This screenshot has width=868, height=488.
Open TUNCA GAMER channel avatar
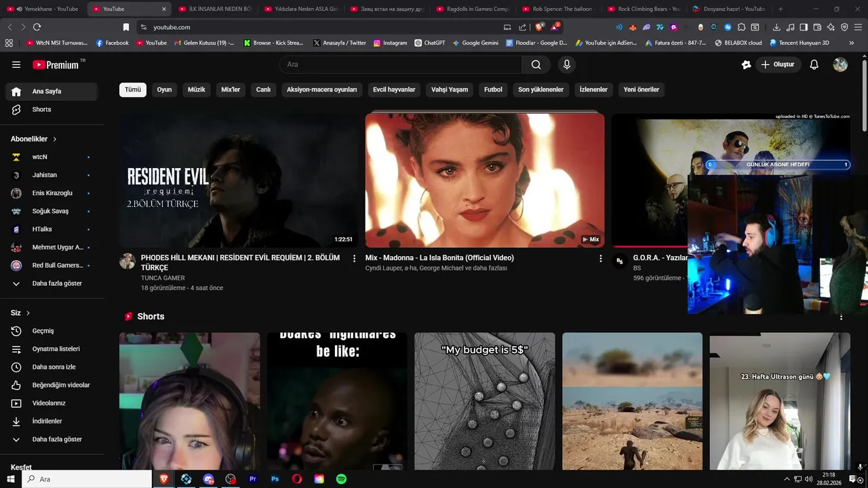tap(127, 262)
